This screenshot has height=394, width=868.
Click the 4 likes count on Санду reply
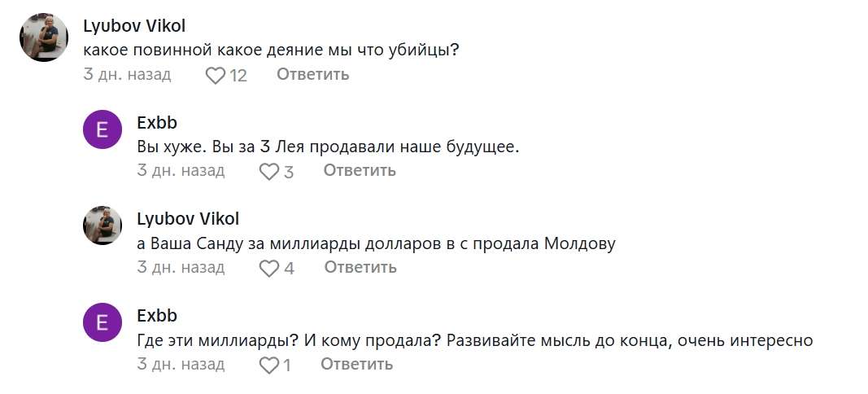point(289,269)
